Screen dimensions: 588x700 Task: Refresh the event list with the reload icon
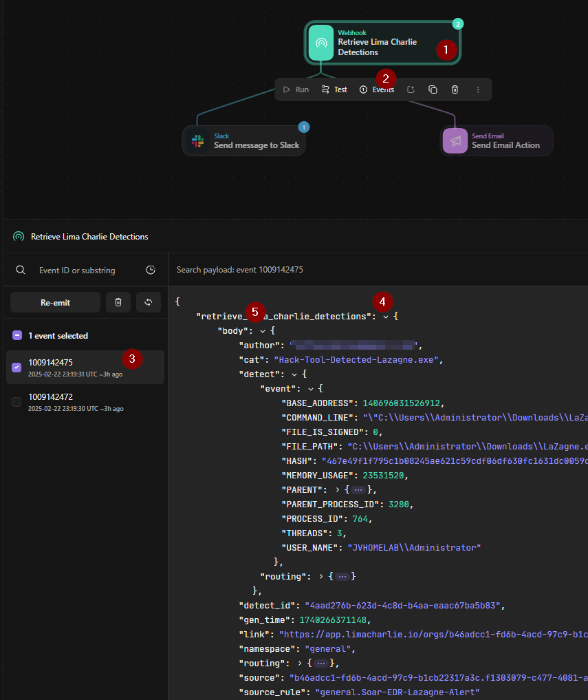coord(149,302)
